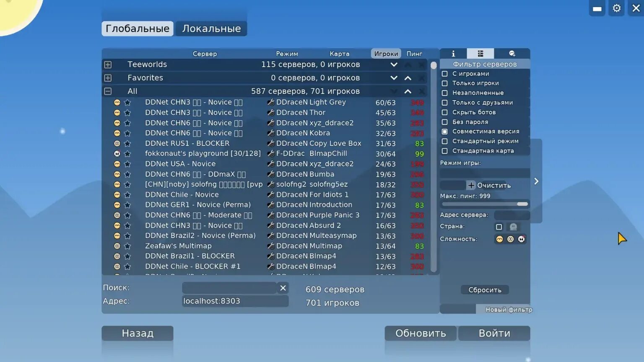Click the Очистить button
Viewport: 644px width, 362px height.
(x=494, y=185)
